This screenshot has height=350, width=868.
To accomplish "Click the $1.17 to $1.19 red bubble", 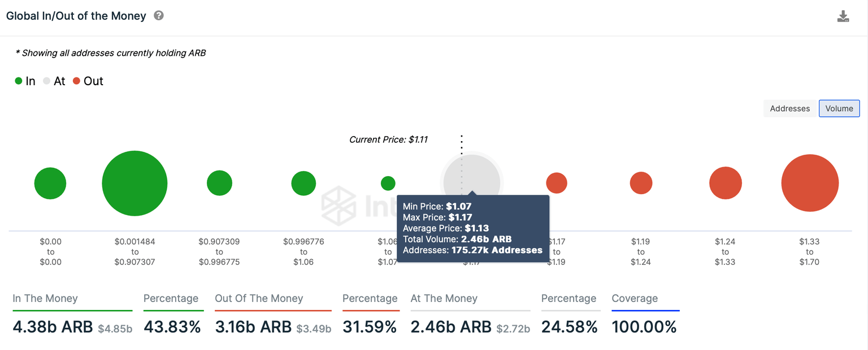I will [x=557, y=183].
